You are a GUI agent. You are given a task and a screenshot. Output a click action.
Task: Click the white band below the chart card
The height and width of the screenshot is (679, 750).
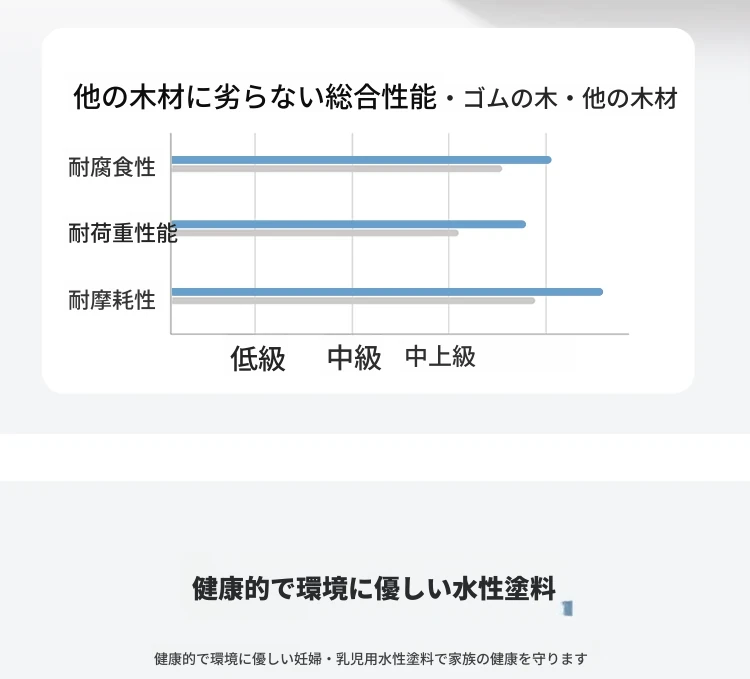375,458
